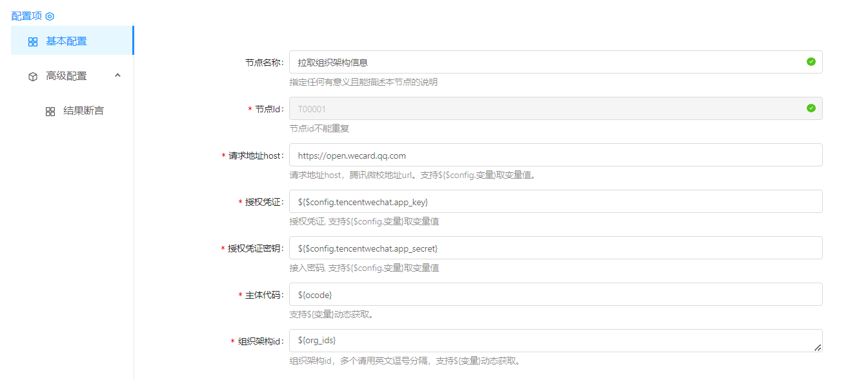Viewport: 868px width, 380px height.
Task: Click the green checkmark in 节点Id field
Action: coord(811,108)
